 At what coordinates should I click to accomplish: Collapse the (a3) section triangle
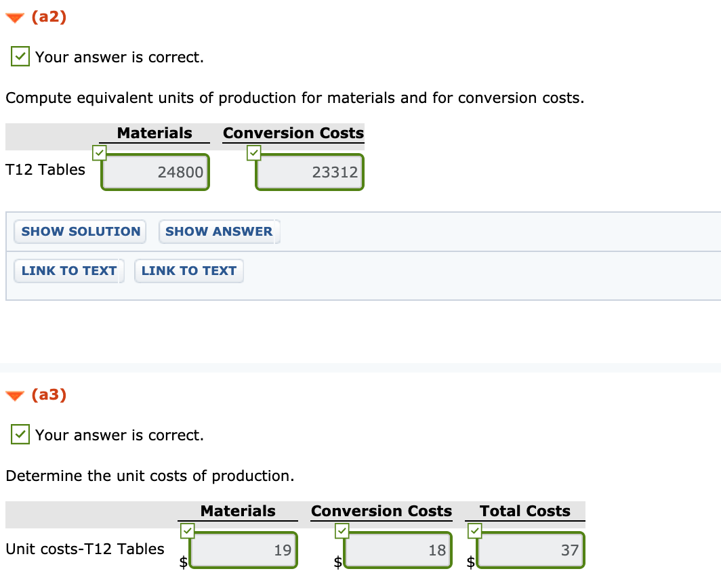tap(14, 396)
